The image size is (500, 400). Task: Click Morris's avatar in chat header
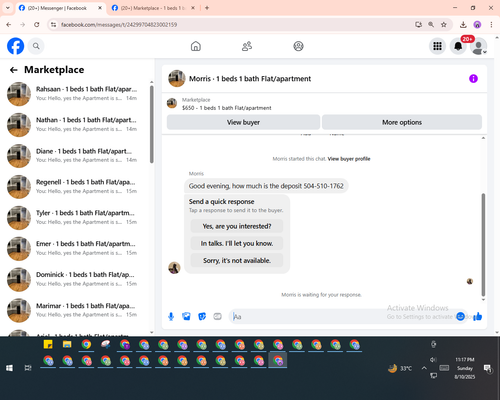tap(177, 79)
